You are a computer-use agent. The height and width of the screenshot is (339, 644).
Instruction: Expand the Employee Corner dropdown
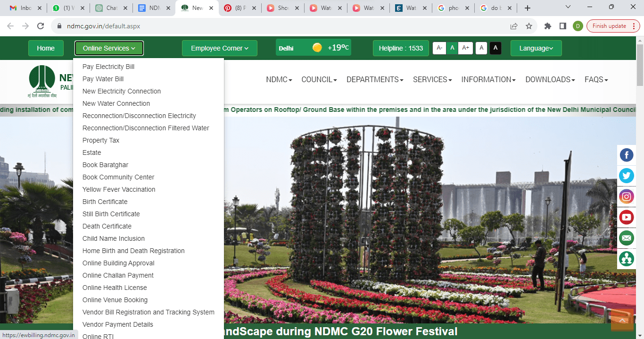(219, 48)
